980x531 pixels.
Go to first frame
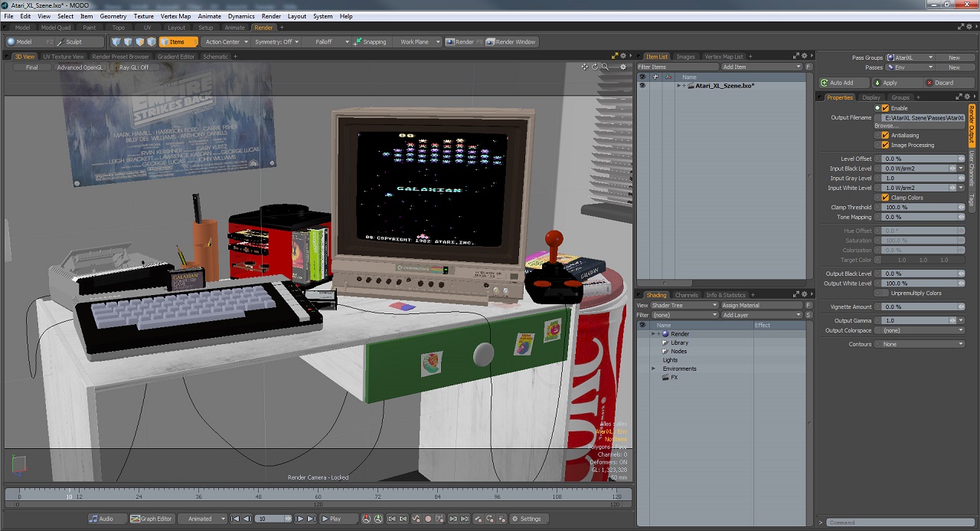pos(236,519)
